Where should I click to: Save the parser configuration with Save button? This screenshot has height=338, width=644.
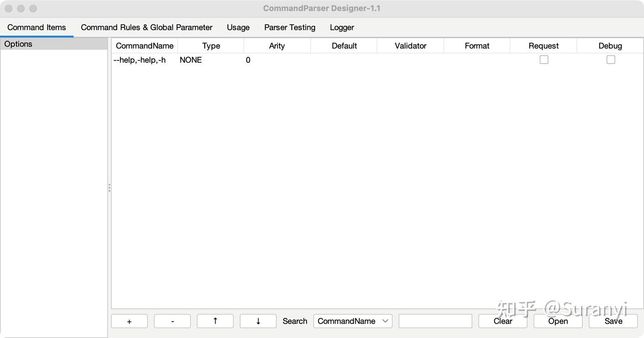[x=613, y=321]
